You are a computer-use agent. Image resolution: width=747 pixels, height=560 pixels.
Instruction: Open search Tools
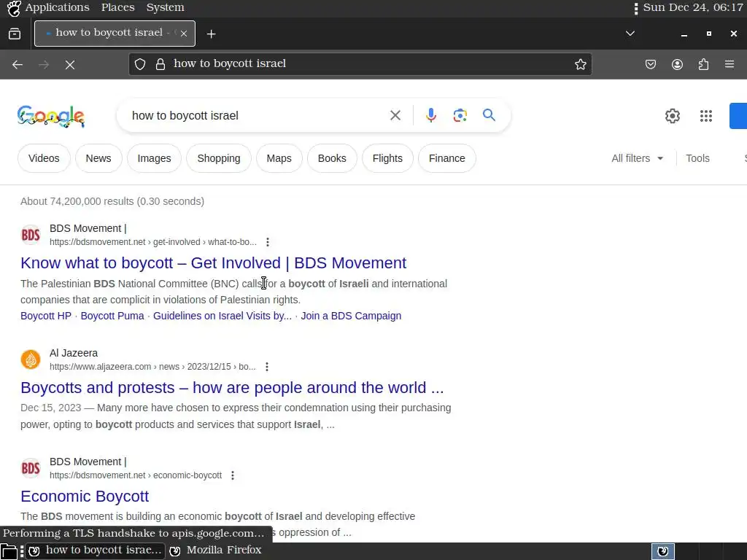click(697, 158)
